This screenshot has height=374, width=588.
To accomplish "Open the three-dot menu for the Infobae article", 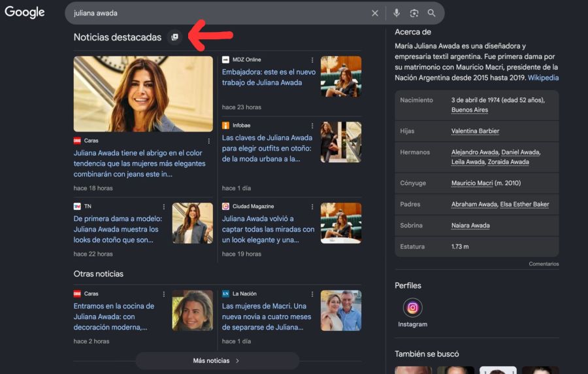I will click(312, 126).
